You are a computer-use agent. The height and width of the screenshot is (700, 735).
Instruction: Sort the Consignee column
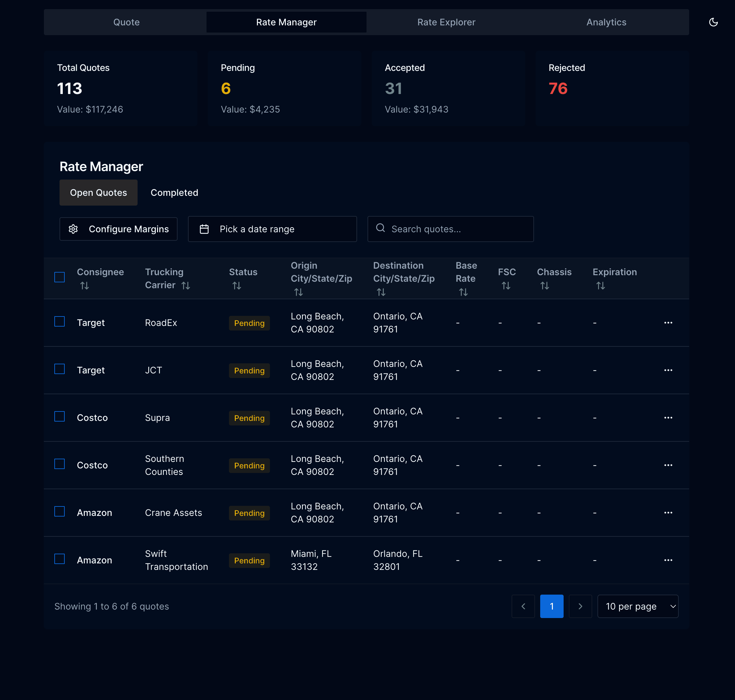tap(85, 285)
